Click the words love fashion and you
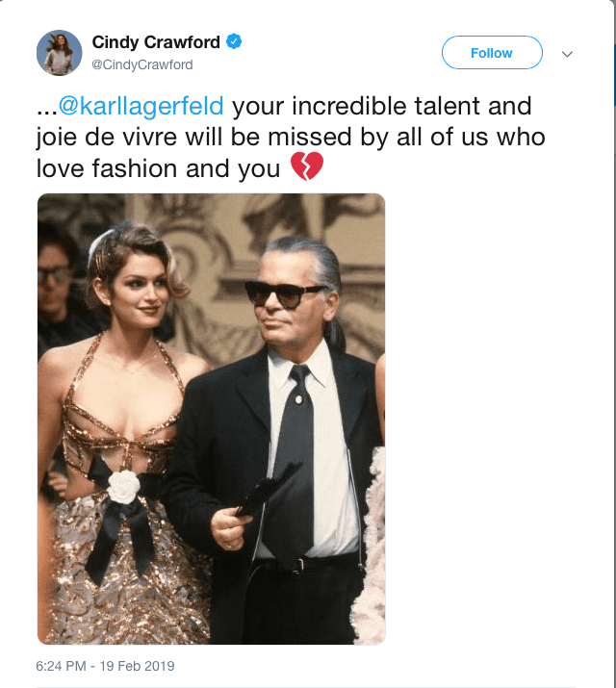This screenshot has height=688, width=616. pyautogui.click(x=158, y=168)
